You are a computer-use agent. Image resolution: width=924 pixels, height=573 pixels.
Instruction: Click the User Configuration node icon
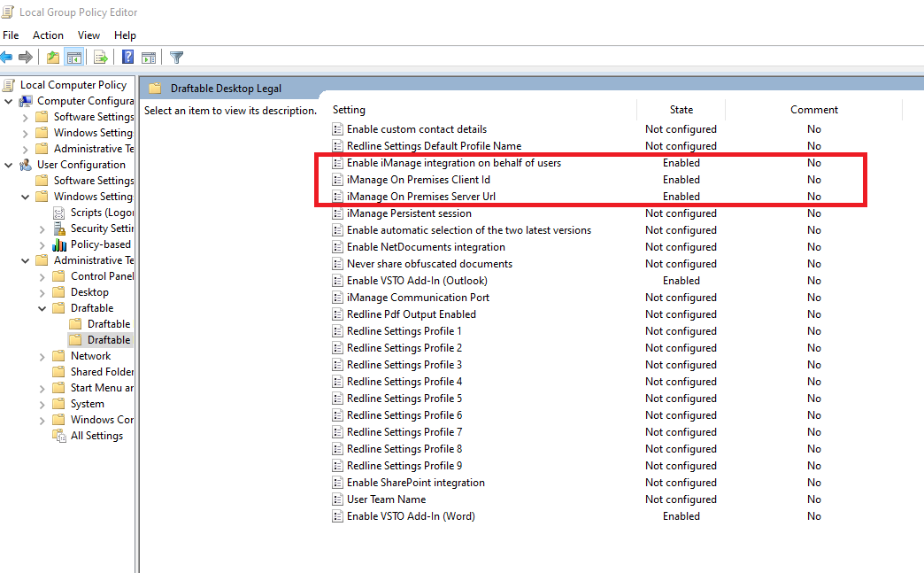click(26, 165)
